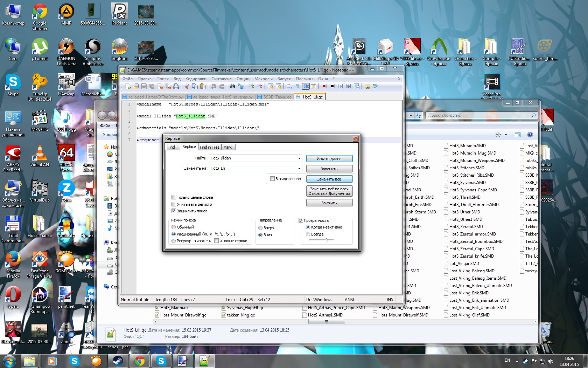Click the Google Chrome desktop icon
Viewport: 588px width, 368px height.
(40, 17)
